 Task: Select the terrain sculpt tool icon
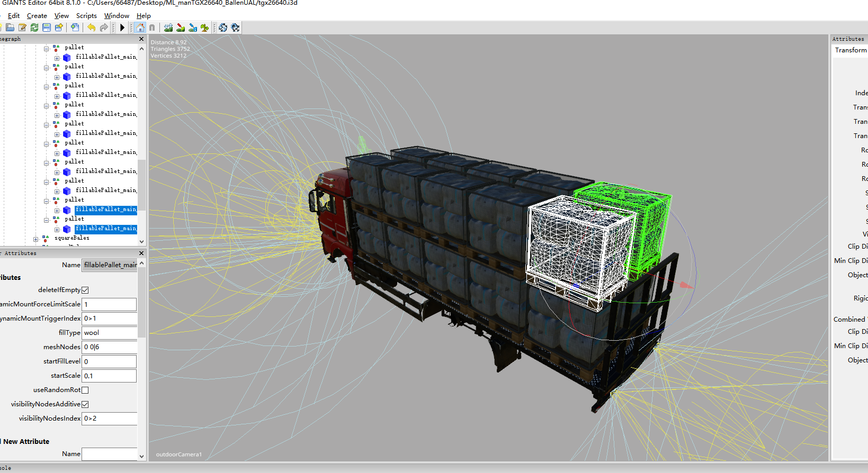(168, 28)
